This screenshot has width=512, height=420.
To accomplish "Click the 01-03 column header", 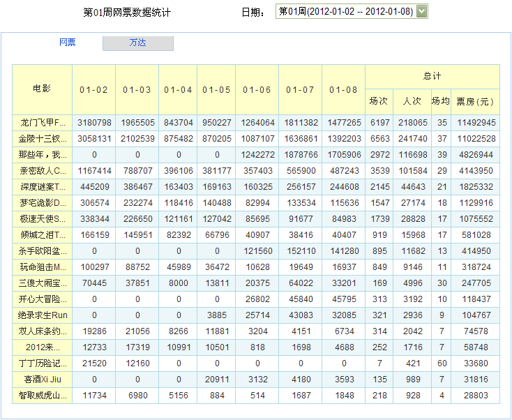I will click(137, 89).
